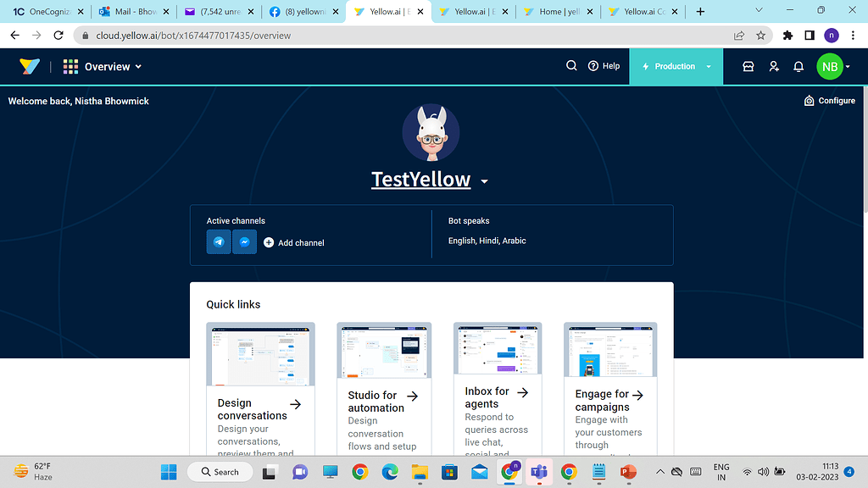Click the Add channel link
The height and width of the screenshot is (488, 868).
click(x=293, y=241)
